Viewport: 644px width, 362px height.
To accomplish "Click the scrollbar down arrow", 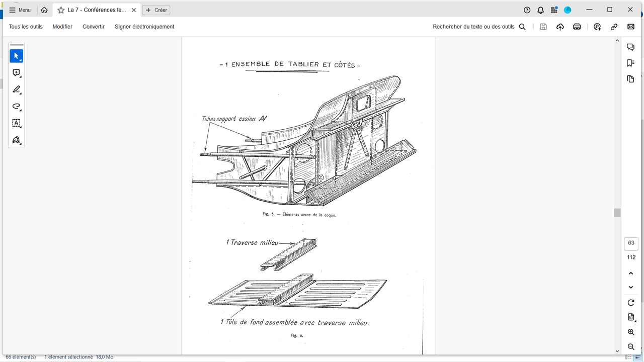I will 617,351.
